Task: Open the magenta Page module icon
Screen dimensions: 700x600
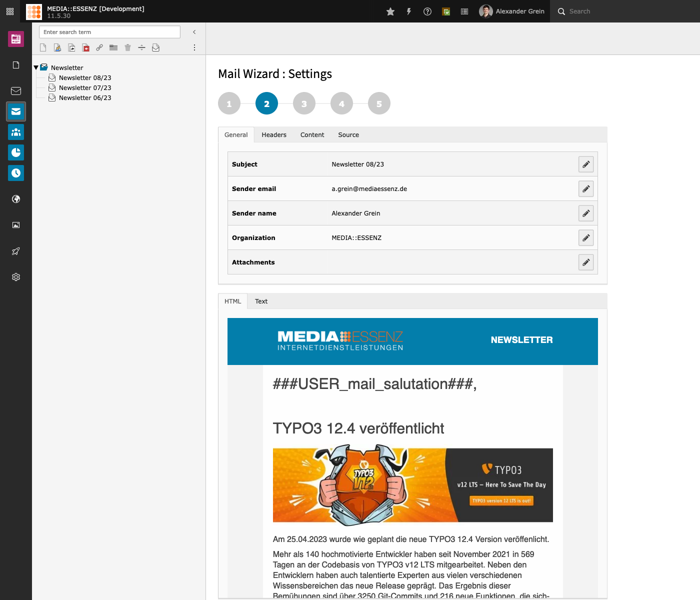Action: [x=16, y=38]
